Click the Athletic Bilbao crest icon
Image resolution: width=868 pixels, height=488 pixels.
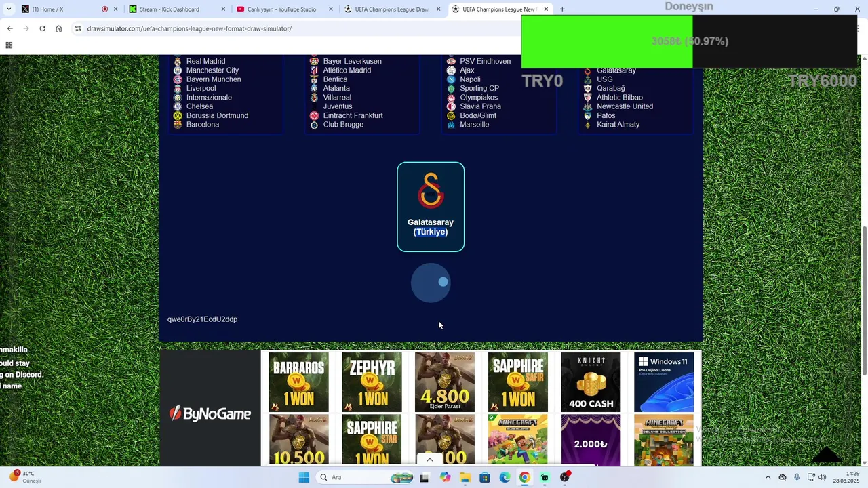[x=587, y=98]
